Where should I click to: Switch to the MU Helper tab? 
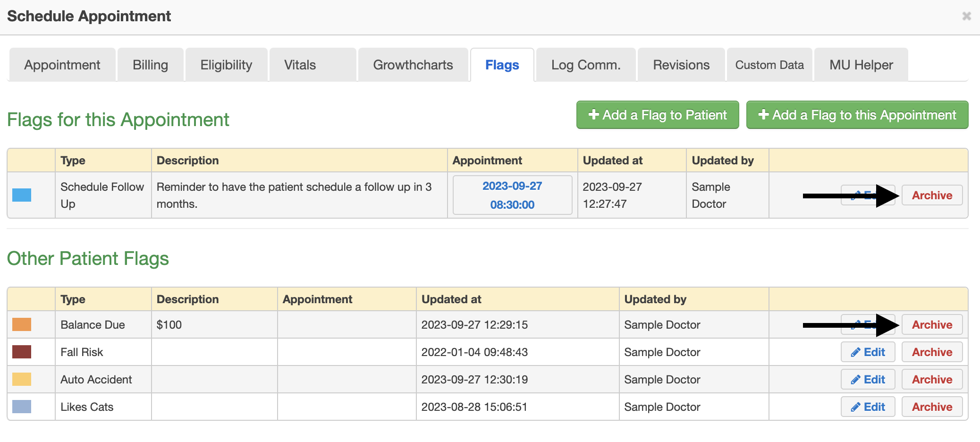click(861, 65)
